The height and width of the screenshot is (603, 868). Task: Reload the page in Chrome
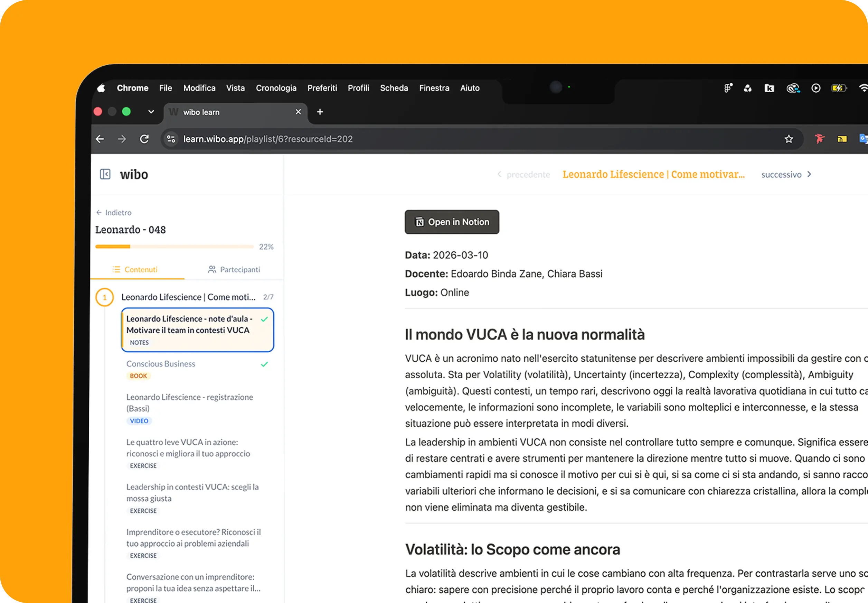coord(144,139)
